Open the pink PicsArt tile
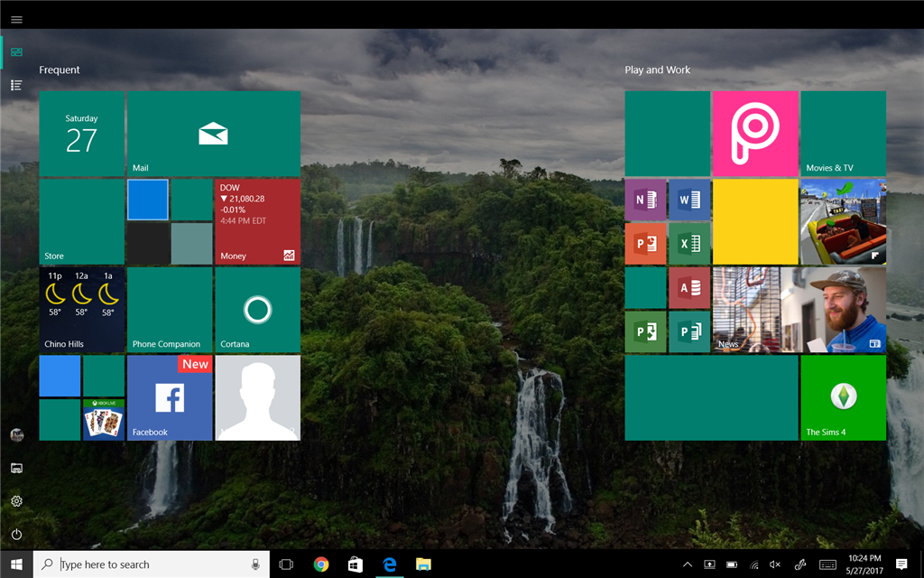Image resolution: width=924 pixels, height=578 pixels. (x=755, y=134)
